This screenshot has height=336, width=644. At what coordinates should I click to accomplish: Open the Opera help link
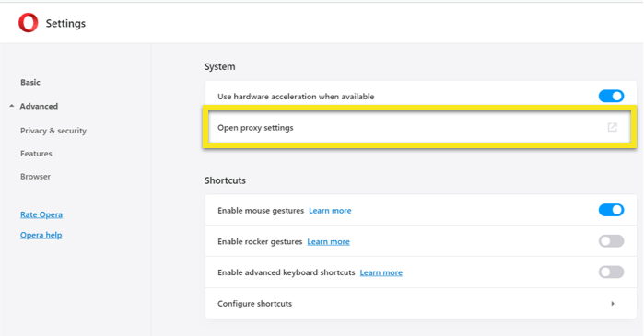click(x=41, y=235)
